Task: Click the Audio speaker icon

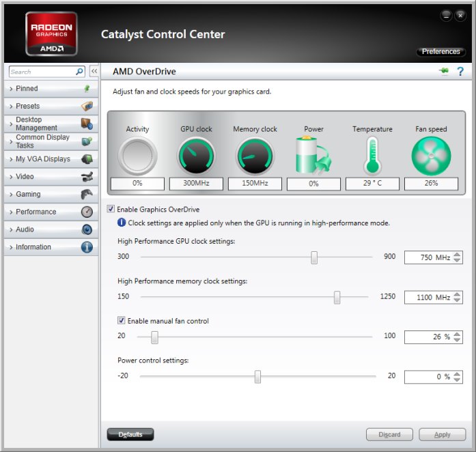Action: tap(87, 229)
